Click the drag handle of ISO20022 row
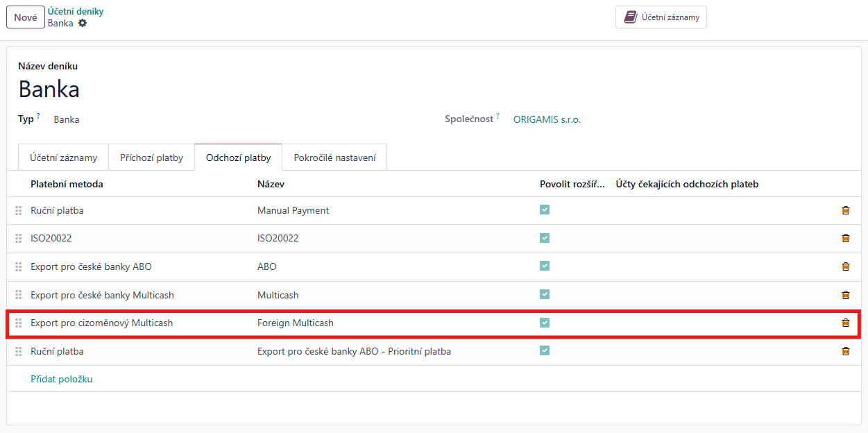Image resolution: width=868 pixels, height=433 pixels. pyautogui.click(x=19, y=238)
